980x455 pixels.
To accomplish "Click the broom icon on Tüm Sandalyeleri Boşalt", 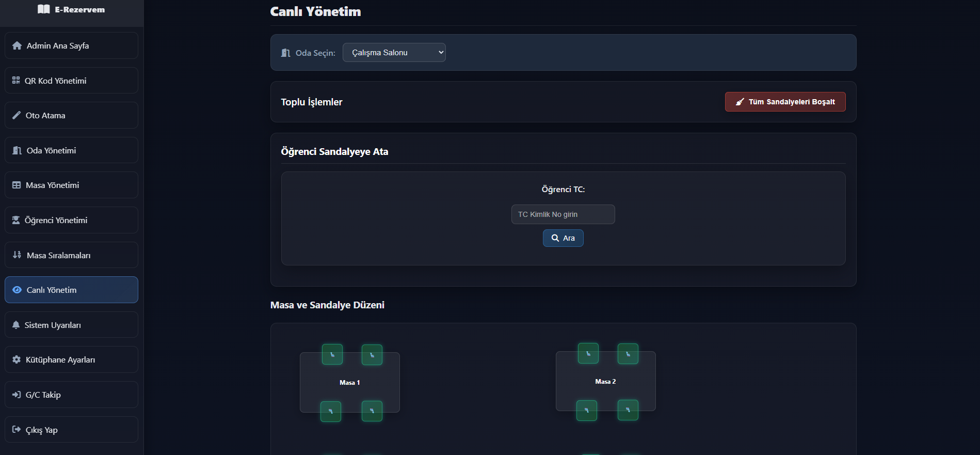I will (740, 102).
